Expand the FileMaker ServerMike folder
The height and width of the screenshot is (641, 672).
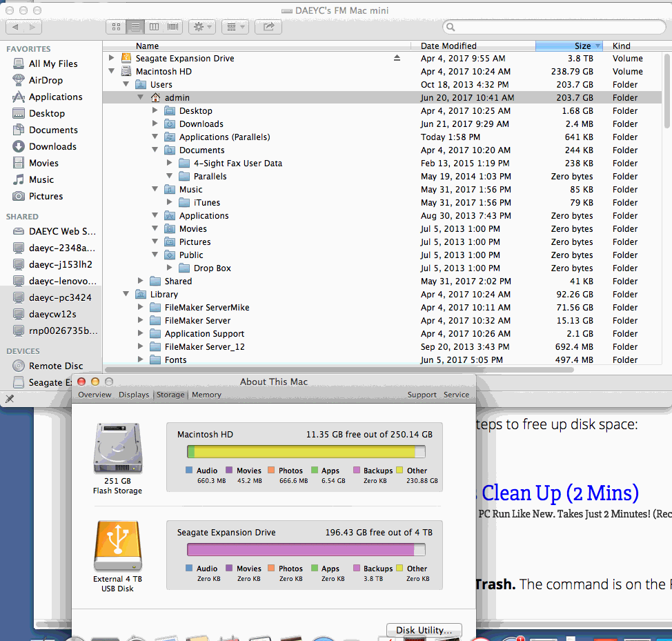pos(141,307)
